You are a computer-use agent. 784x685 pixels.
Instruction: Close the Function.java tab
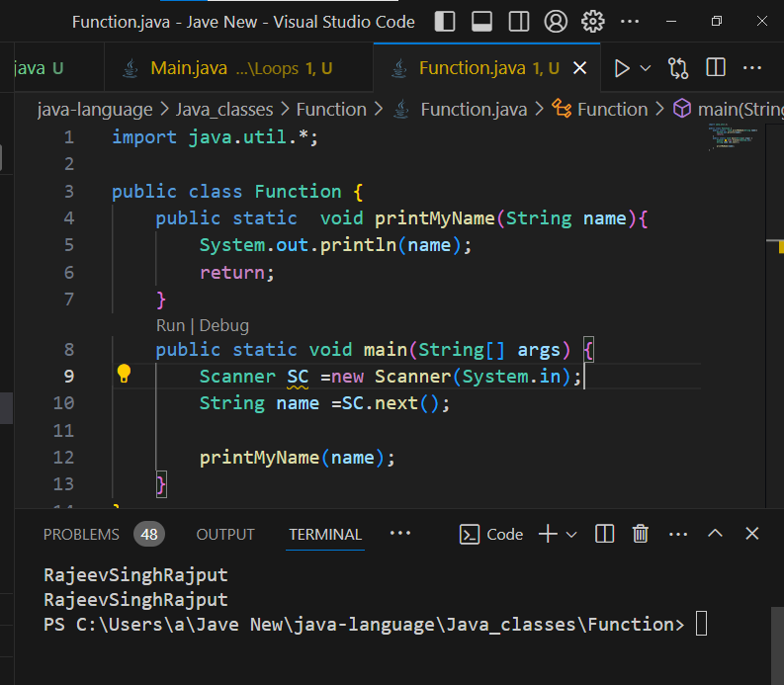(580, 68)
